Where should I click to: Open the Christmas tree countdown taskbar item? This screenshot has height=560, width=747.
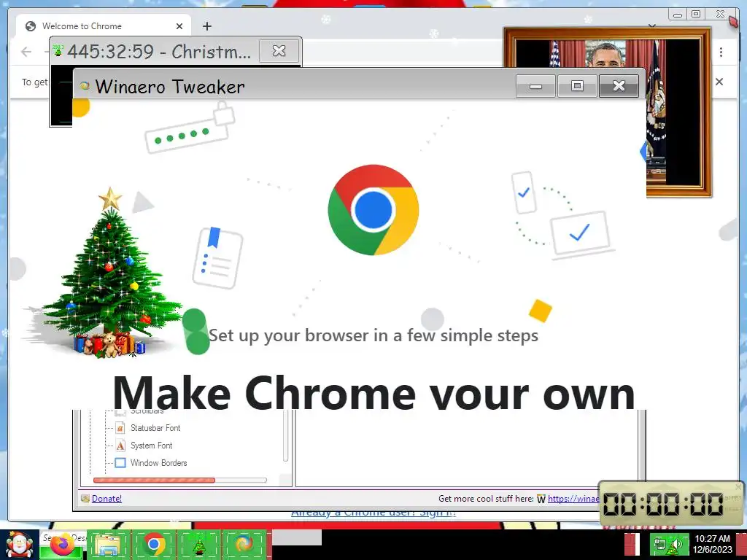point(198,545)
